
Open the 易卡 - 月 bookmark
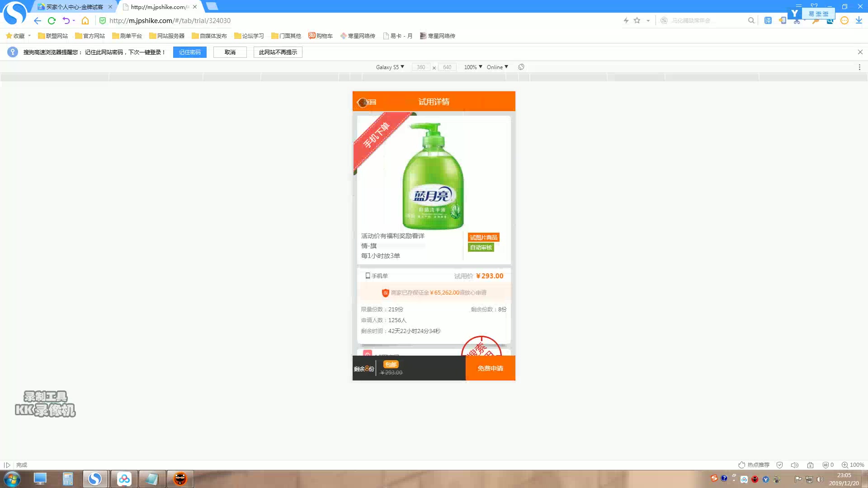[398, 36]
